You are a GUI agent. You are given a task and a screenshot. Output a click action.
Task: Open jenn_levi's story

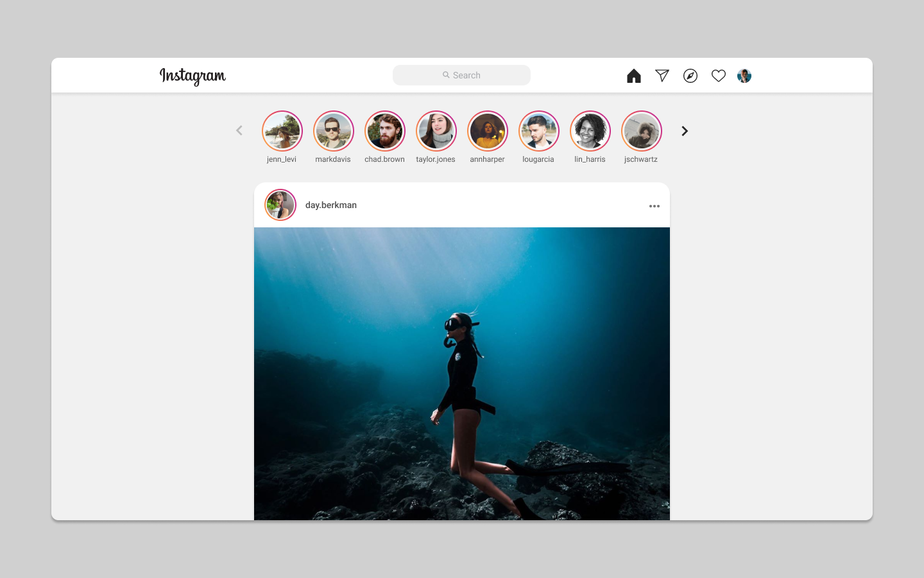pyautogui.click(x=282, y=130)
